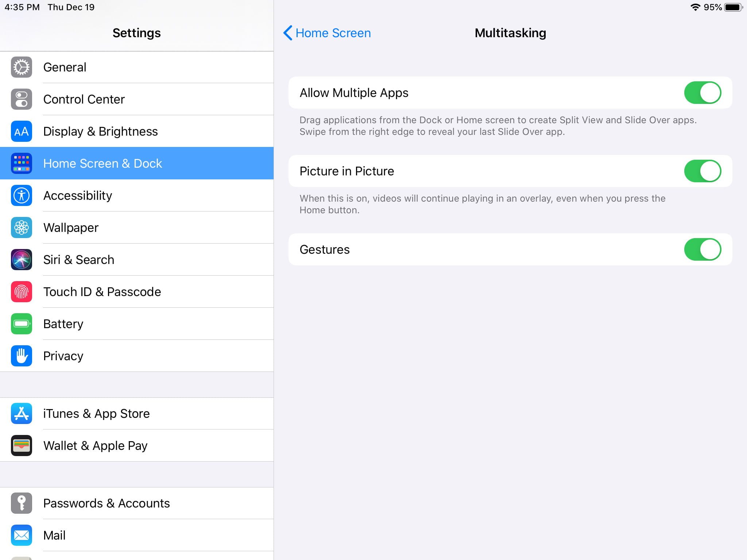Tap the Wallpaper flower icon
Viewport: 747px width, 560px height.
coord(22,227)
